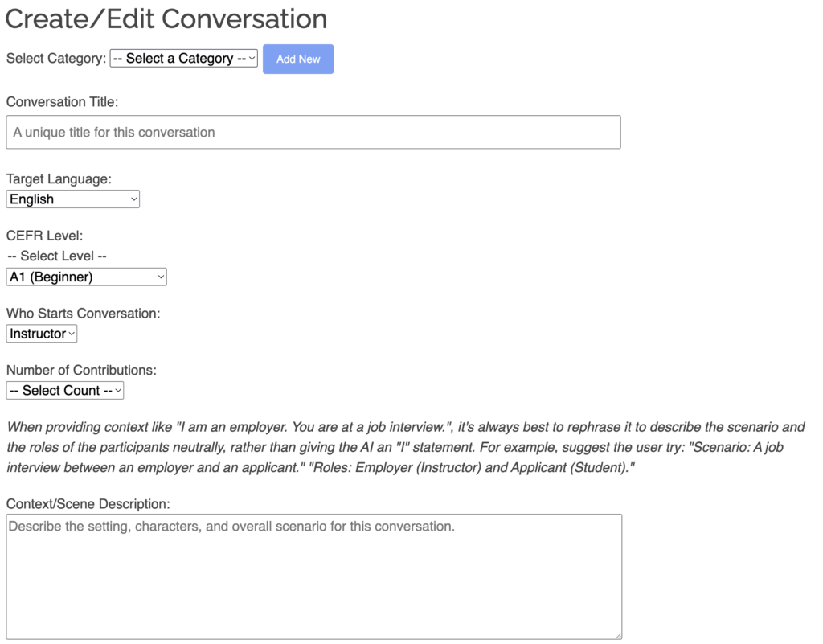Open the Who Starts Conversation Instructor dropdown
The height and width of the screenshot is (644, 823).
[42, 334]
